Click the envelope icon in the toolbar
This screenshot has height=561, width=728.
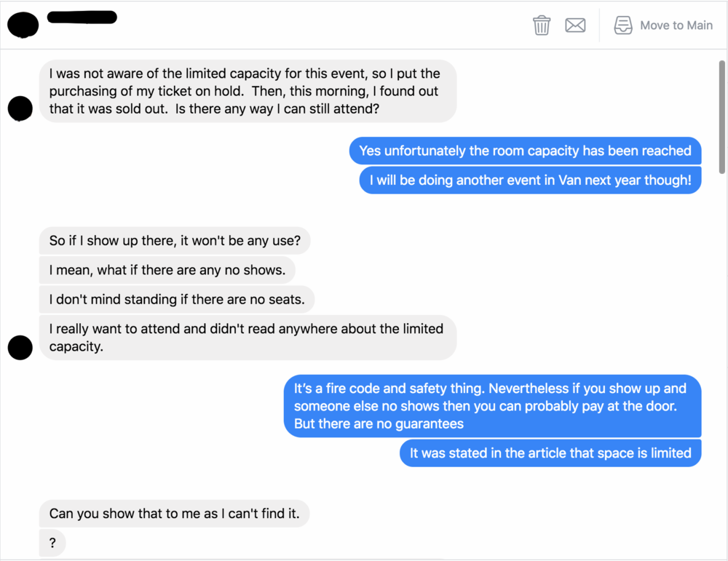point(576,25)
